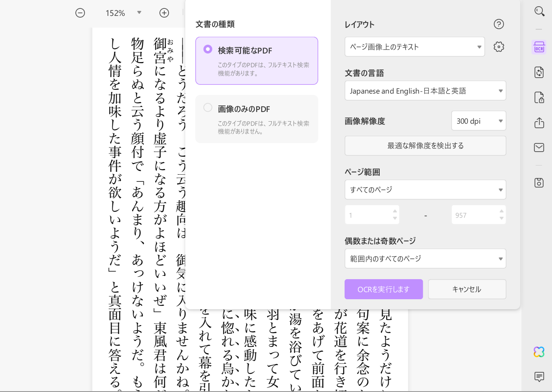This screenshot has width=552, height=392.
Task: Select the OCR tool icon in sidebar
Action: tap(539, 47)
